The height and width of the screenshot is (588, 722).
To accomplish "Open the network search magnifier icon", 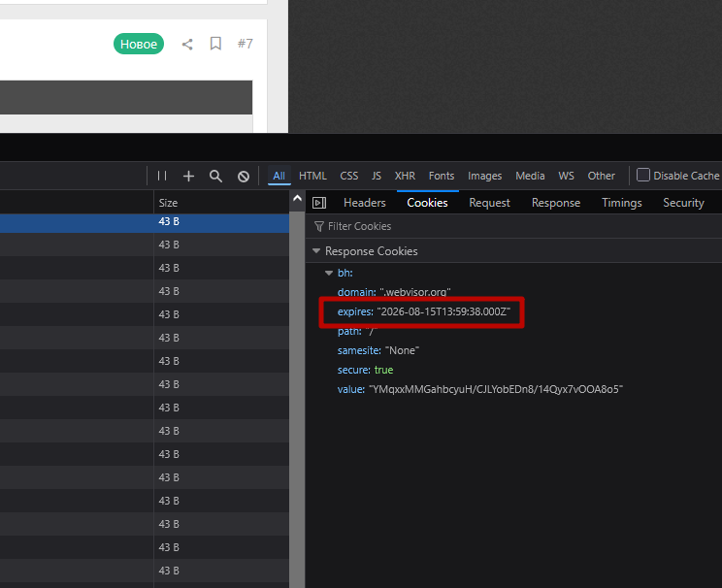I will click(x=215, y=176).
